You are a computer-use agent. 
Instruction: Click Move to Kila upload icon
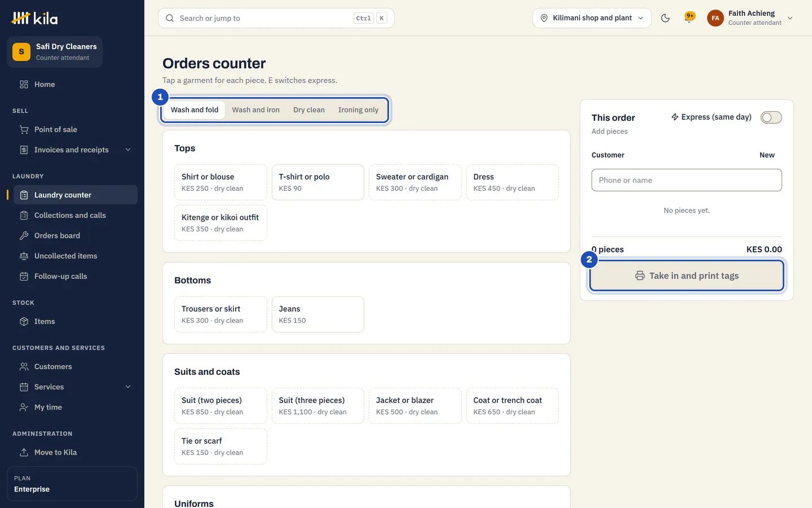pos(24,452)
